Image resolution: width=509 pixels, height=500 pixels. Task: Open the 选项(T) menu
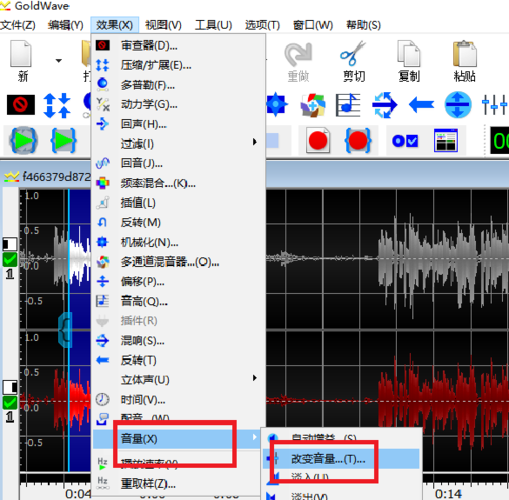(262, 25)
